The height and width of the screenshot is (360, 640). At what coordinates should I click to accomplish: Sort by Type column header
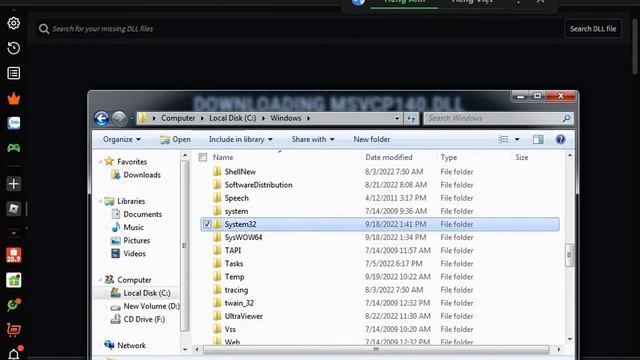point(449,157)
